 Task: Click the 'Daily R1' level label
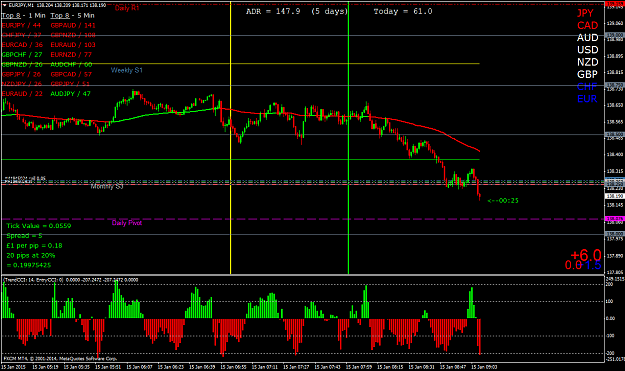pos(127,8)
